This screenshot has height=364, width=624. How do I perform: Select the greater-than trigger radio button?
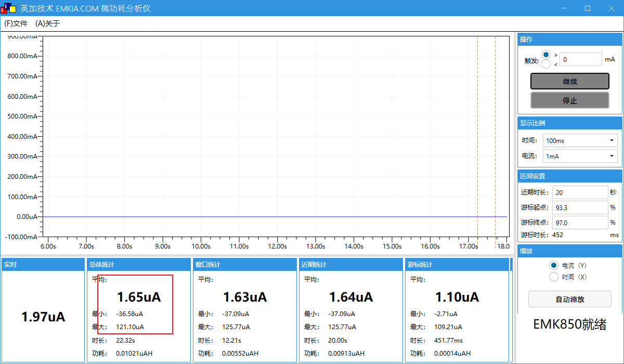tap(546, 55)
